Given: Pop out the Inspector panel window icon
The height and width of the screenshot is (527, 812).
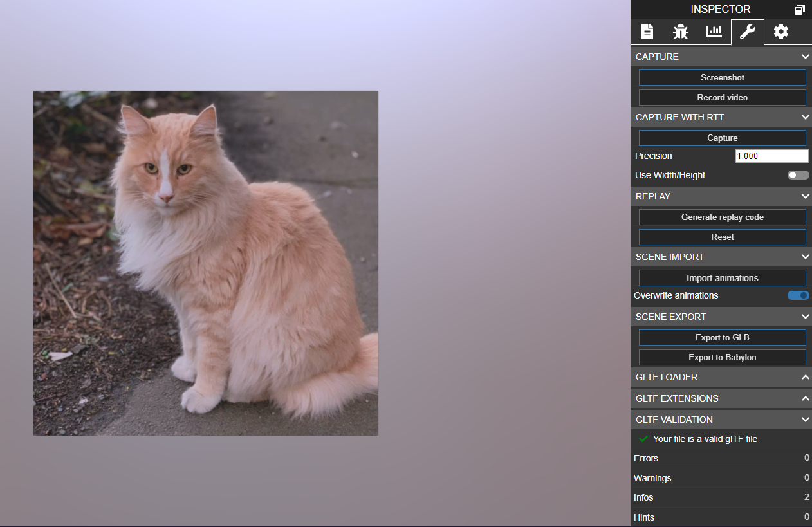Looking at the screenshot, I should click(x=799, y=10).
